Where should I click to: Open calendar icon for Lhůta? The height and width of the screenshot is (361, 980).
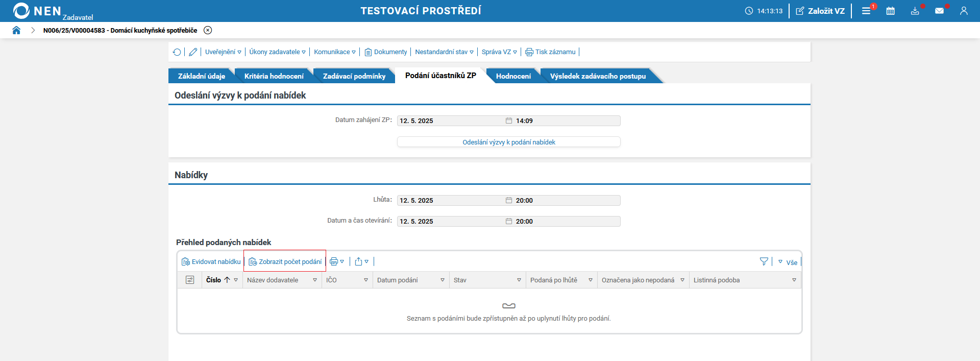[x=509, y=201]
